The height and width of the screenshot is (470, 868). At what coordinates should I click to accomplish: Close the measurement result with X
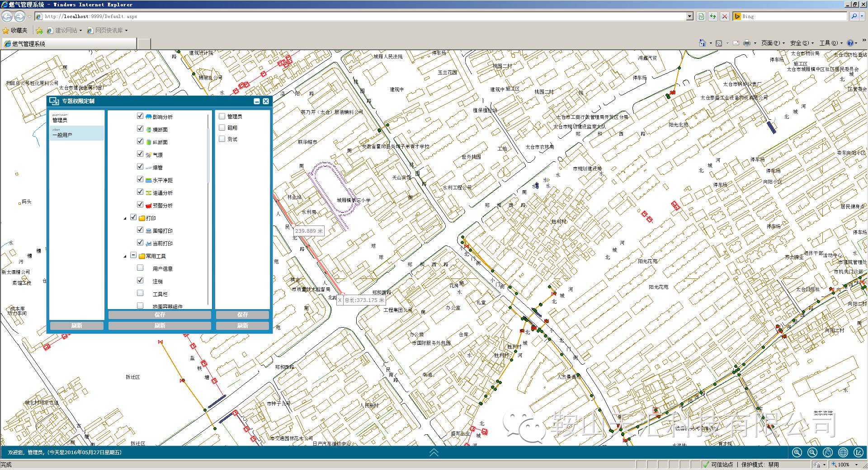pyautogui.click(x=340, y=300)
